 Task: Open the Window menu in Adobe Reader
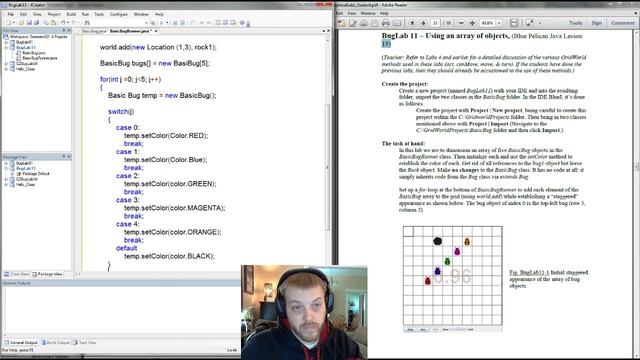pyautogui.click(x=367, y=13)
